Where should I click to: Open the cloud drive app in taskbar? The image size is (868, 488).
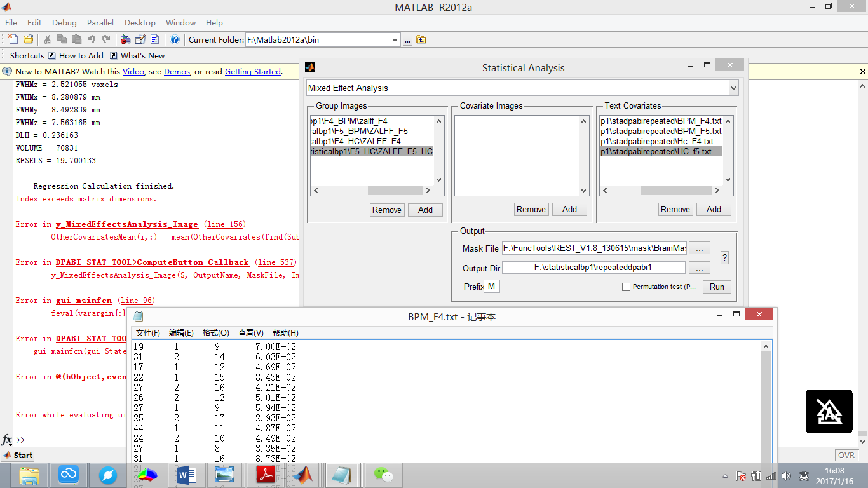tap(68, 475)
